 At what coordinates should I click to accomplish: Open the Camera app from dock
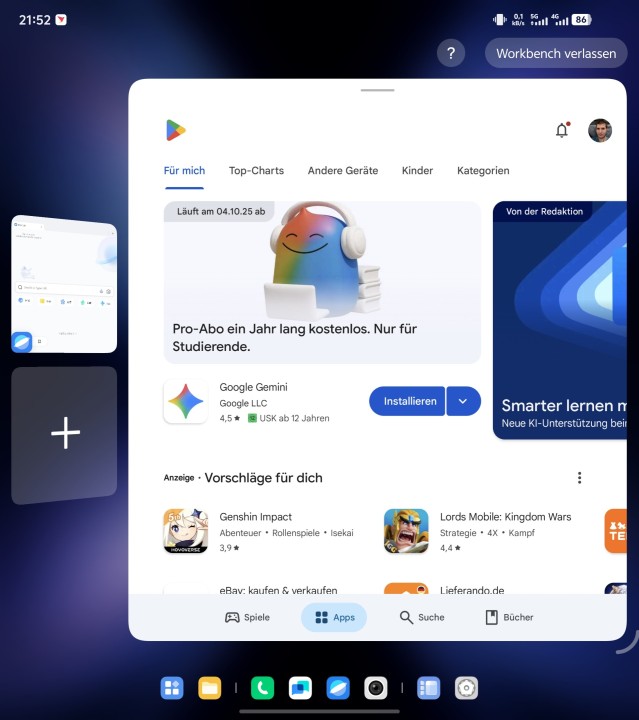coord(375,688)
